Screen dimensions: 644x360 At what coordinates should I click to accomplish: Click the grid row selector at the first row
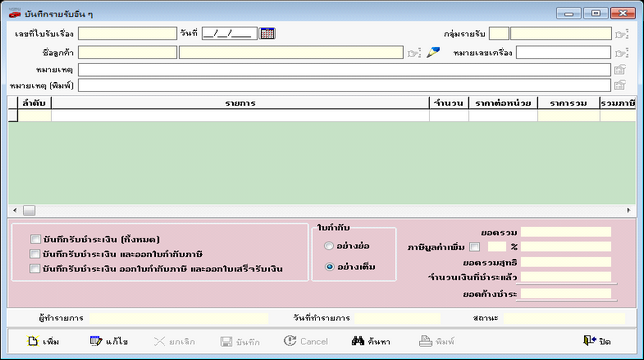click(x=13, y=116)
